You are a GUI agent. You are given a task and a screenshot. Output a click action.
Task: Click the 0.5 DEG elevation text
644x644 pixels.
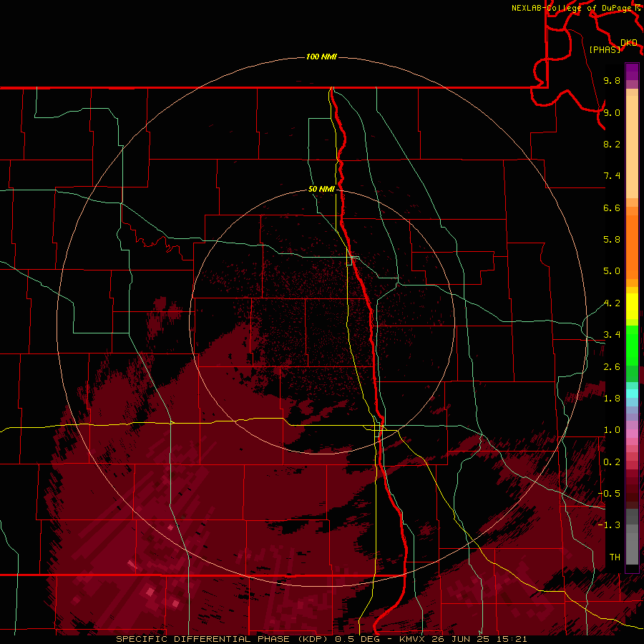[x=357, y=639]
